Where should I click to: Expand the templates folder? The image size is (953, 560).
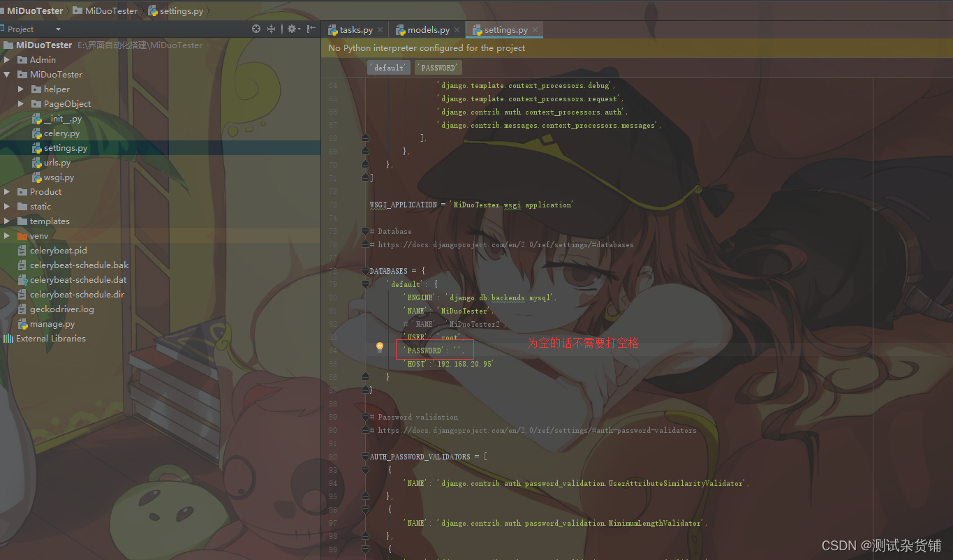6,221
